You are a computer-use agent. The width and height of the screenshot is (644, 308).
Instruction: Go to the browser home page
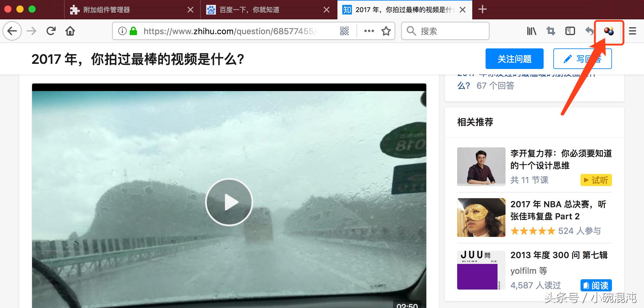click(x=70, y=31)
